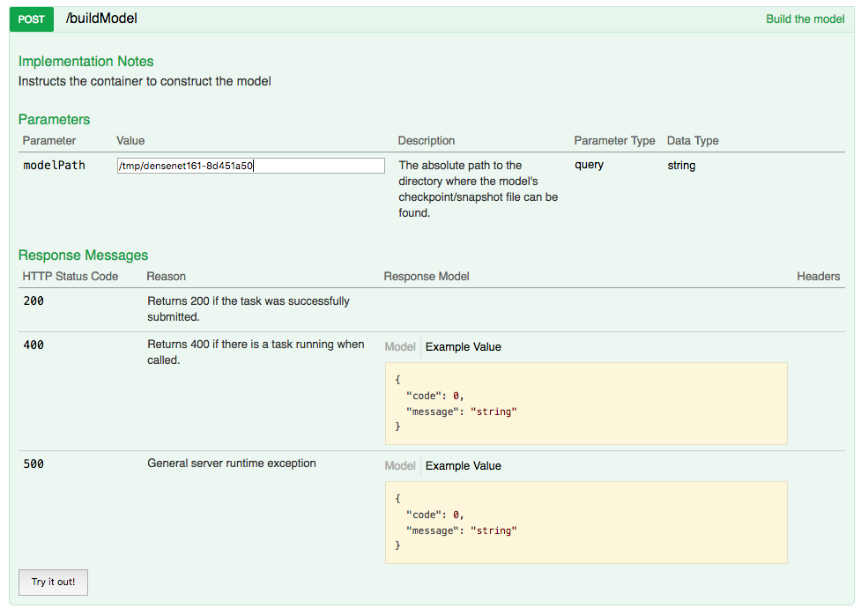Screen dimensions: 861x616
Task: Click the Response Messages heading
Action: click(83, 256)
